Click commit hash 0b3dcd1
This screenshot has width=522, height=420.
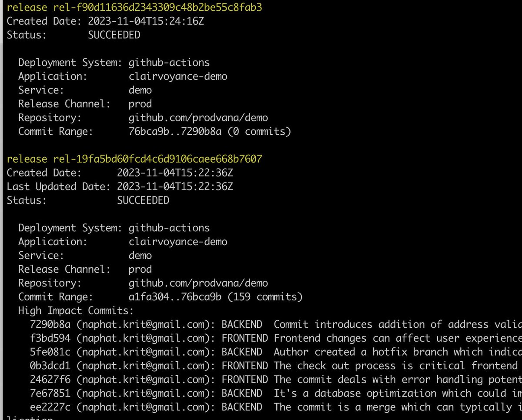click(50, 366)
